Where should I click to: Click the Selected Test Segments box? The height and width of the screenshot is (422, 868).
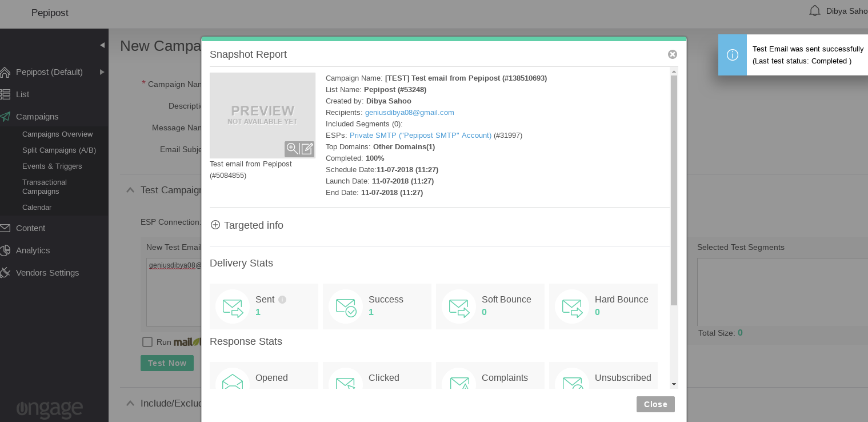coord(782,292)
